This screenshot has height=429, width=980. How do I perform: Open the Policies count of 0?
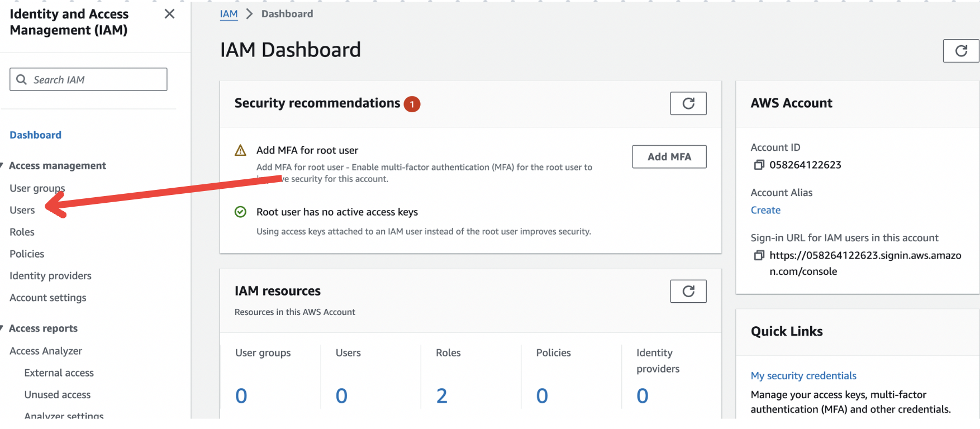pyautogui.click(x=542, y=395)
